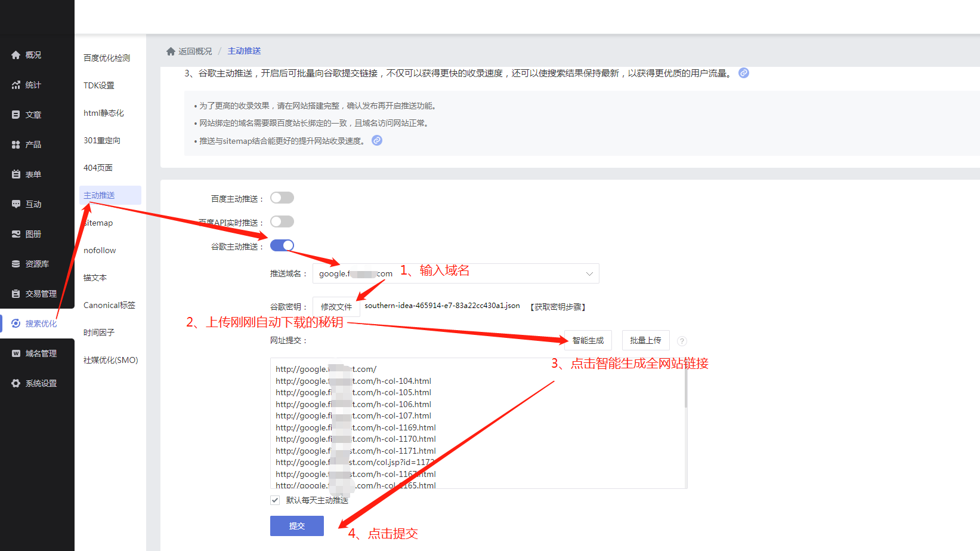The width and height of the screenshot is (980, 551).
Task: Open the link icon after the sitemap tip
Action: [x=377, y=140]
